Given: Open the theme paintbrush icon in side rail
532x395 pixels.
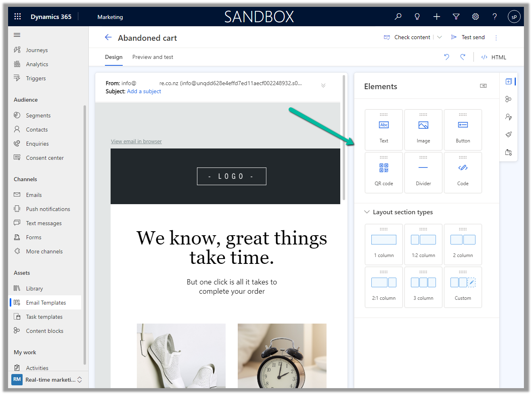Looking at the screenshot, I should coord(509,134).
